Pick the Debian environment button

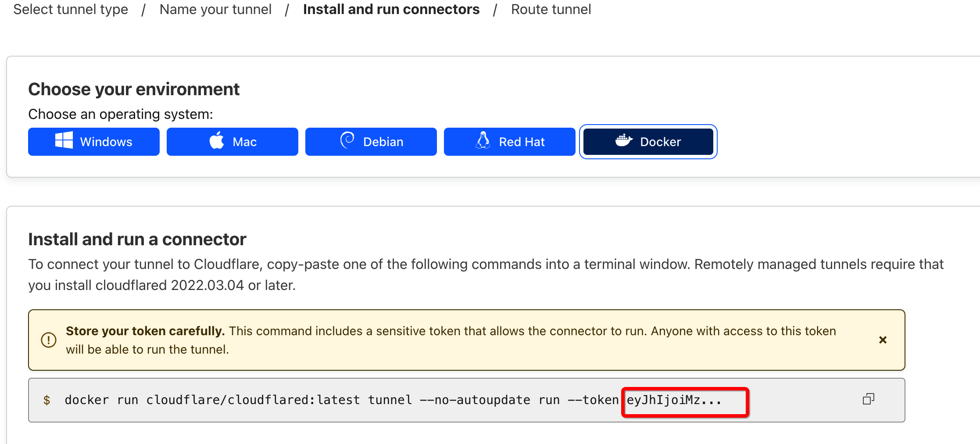pos(371,142)
